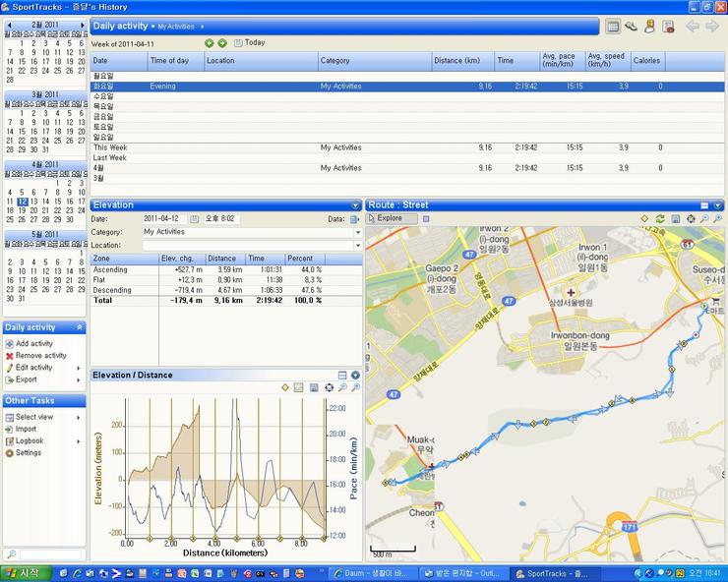728x582 pixels.
Task: Maximize the Route panel with its header icon
Action: (x=704, y=205)
